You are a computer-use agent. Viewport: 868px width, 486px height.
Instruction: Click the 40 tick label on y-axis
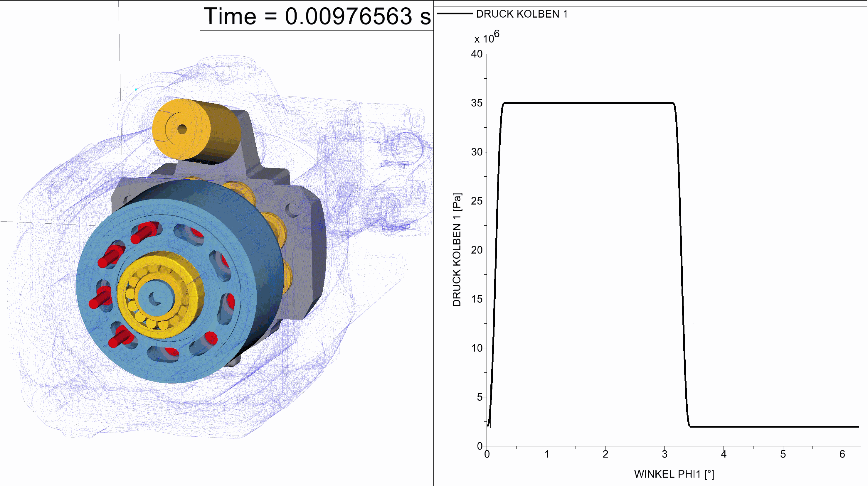477,54
